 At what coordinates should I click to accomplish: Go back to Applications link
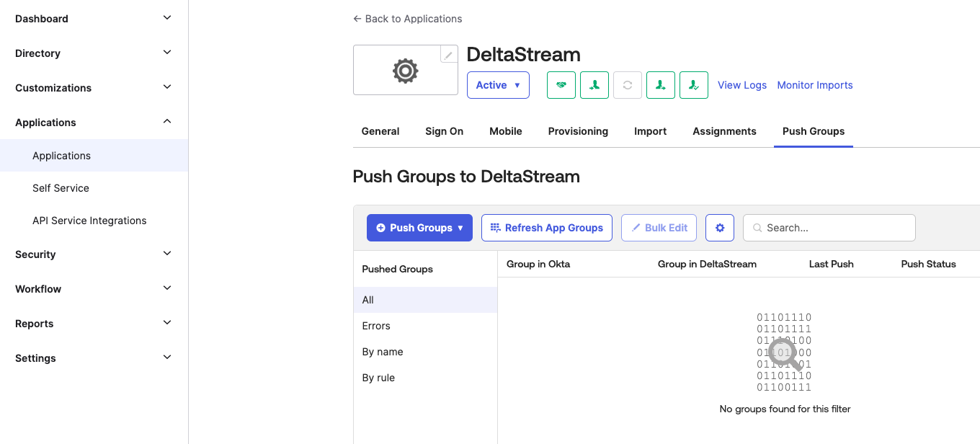[x=408, y=19]
